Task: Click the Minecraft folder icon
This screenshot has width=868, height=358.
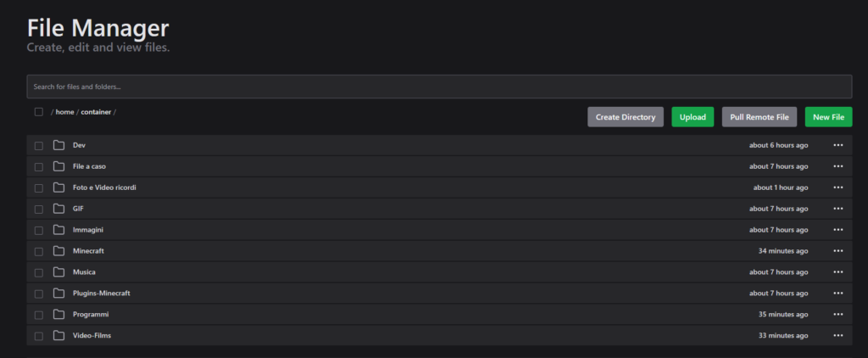Action: tap(58, 251)
